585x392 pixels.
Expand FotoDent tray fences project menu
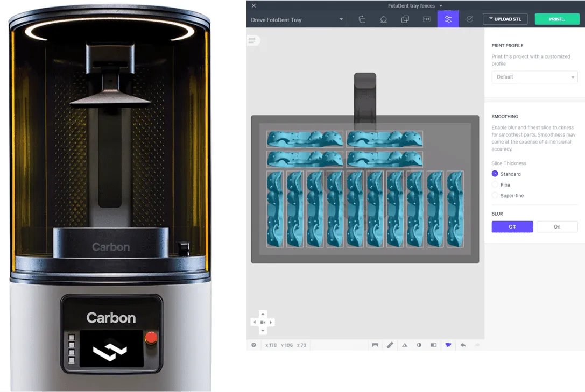point(441,6)
